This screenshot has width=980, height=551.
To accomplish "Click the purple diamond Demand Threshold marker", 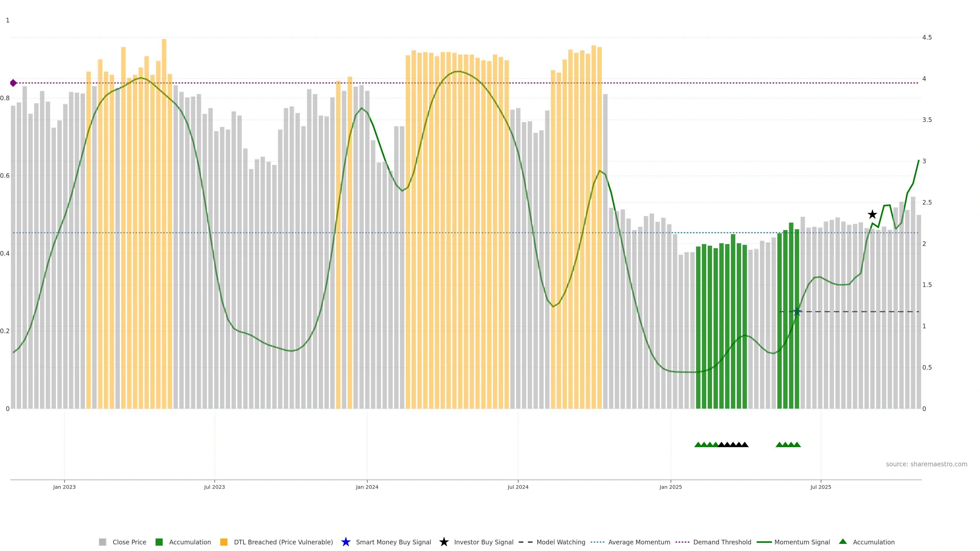I will pyautogui.click(x=13, y=83).
